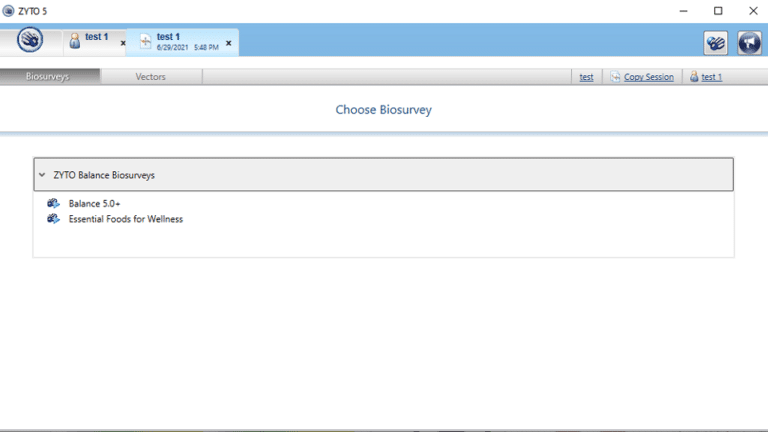Image resolution: width=768 pixels, height=432 pixels.
Task: Click the icon beside Essential Foods for Wellness
Action: [x=54, y=219]
